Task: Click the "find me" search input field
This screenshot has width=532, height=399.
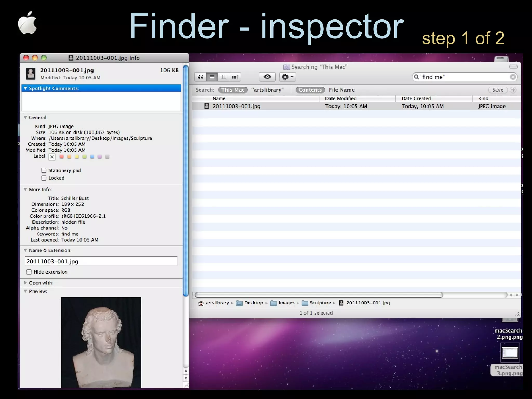Action: coord(464,77)
